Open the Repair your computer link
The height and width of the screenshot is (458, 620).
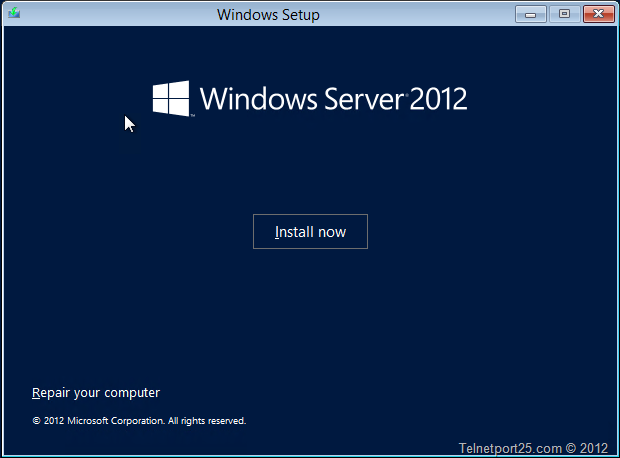(x=96, y=393)
